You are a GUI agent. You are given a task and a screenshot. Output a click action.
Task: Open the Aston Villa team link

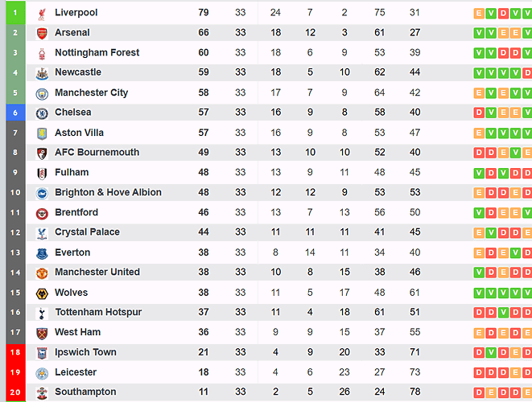(x=79, y=133)
